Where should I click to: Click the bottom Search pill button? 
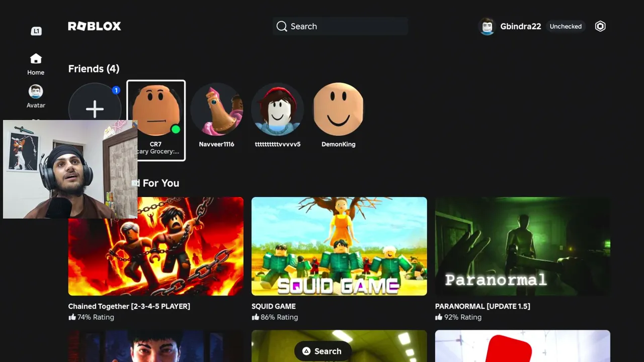click(x=322, y=351)
